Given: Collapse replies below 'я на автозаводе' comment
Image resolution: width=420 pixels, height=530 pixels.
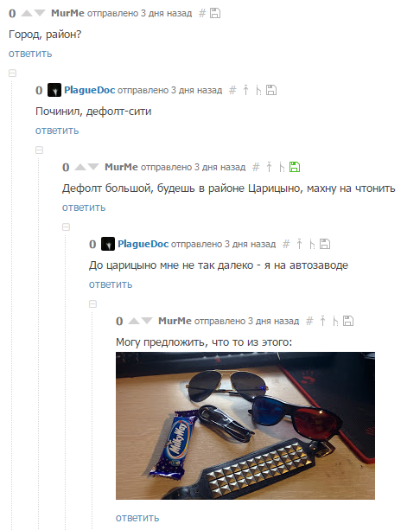Looking at the screenshot, I should 93,303.
